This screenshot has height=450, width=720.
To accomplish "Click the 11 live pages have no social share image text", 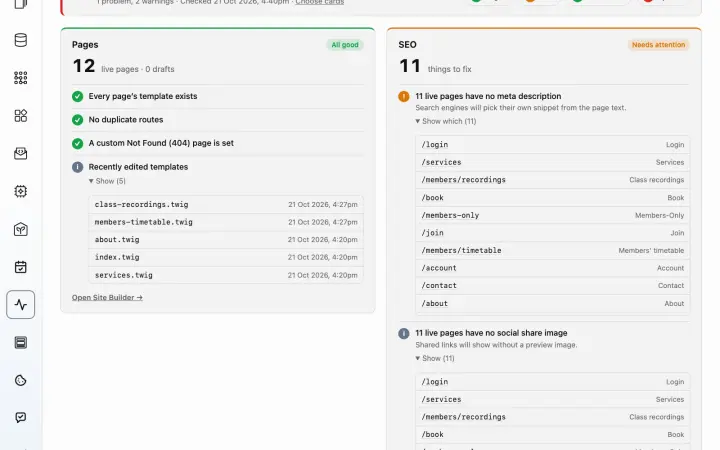I will [x=491, y=333].
